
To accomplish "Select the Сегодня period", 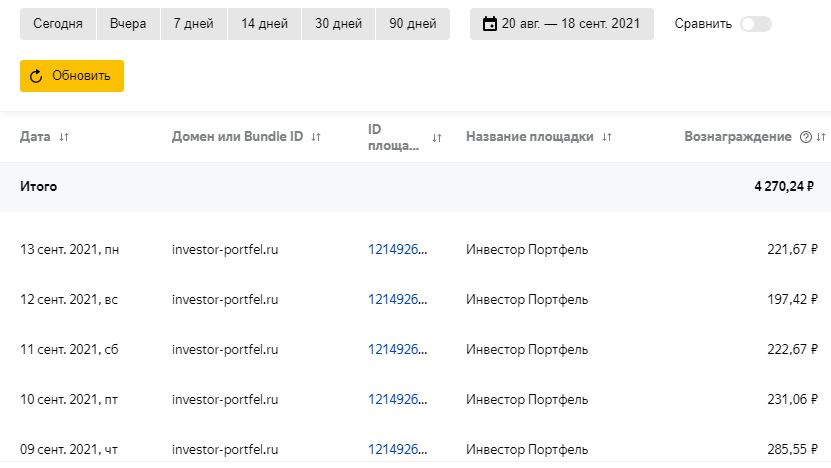I will (x=58, y=24).
